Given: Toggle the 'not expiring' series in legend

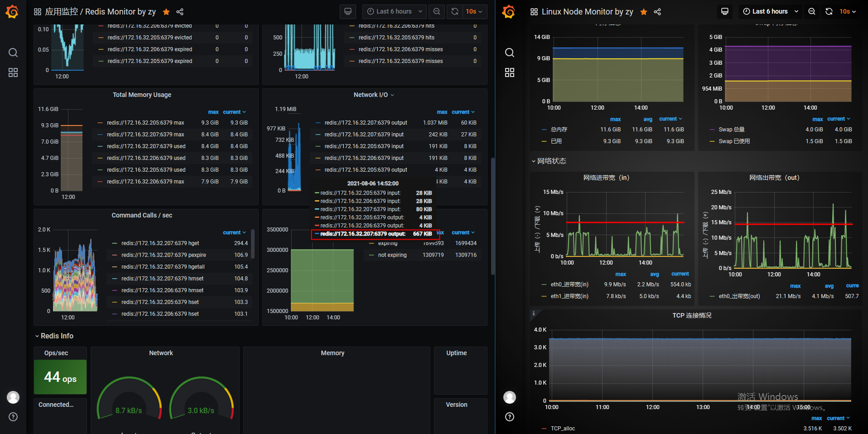Looking at the screenshot, I should click(x=392, y=255).
